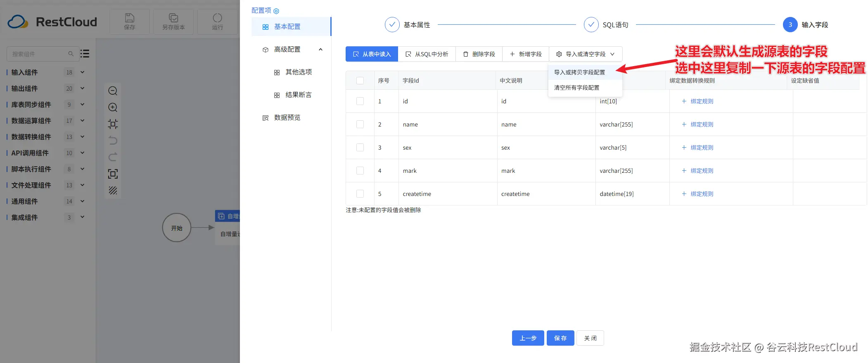Click the 配置项 help icon

[x=276, y=11]
